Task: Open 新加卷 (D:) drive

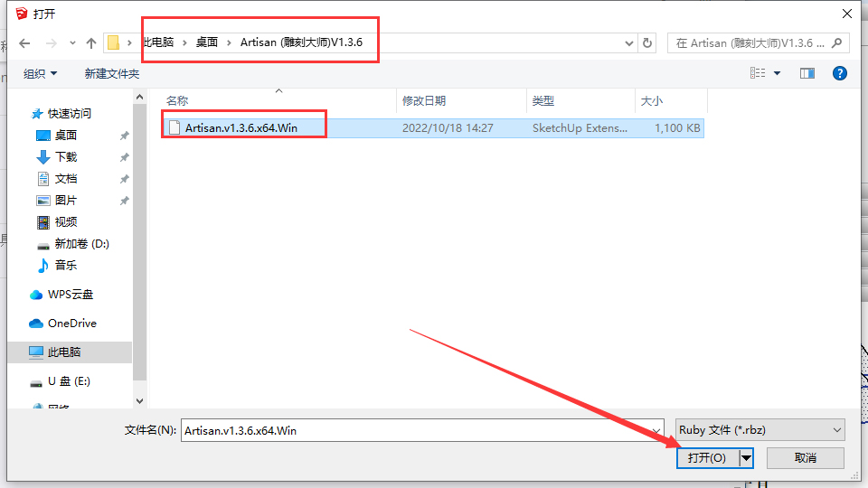Action: 82,243
